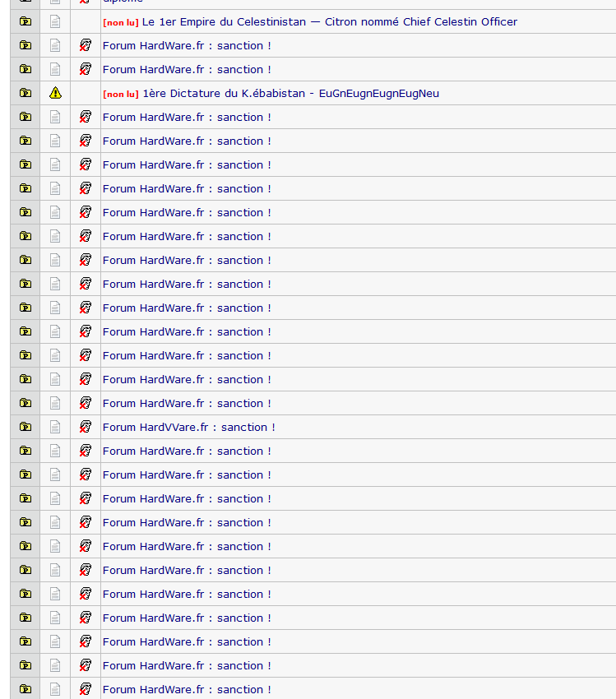This screenshot has width=616, height=699.
Task: Open the 1ère Dictature du K.ébabistan topic
Action: (290, 94)
